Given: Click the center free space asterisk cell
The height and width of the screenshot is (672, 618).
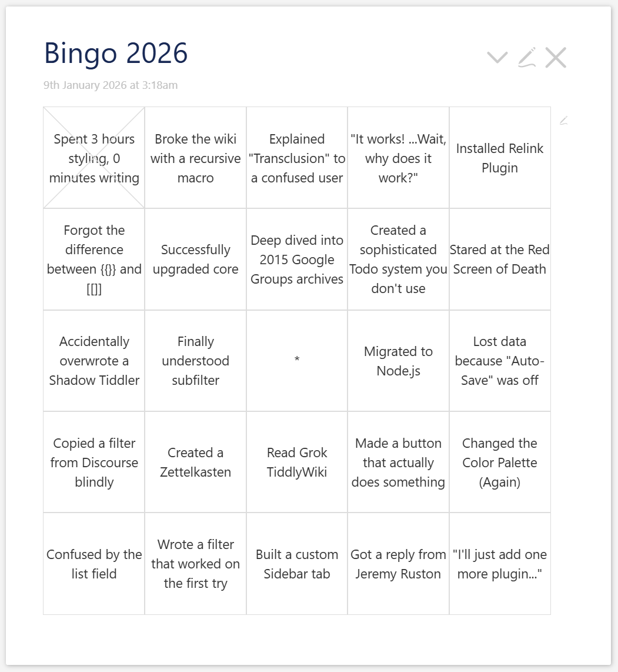Looking at the screenshot, I should pyautogui.click(x=297, y=360).
